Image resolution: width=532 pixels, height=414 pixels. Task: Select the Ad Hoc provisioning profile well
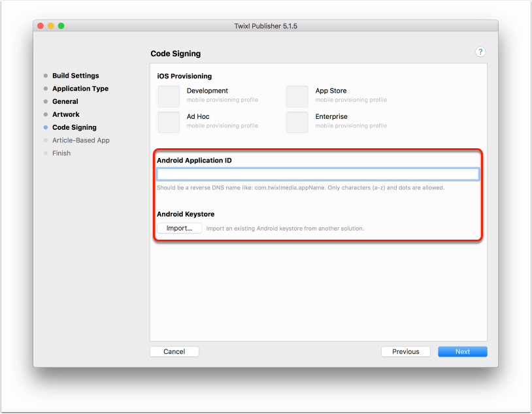point(169,122)
